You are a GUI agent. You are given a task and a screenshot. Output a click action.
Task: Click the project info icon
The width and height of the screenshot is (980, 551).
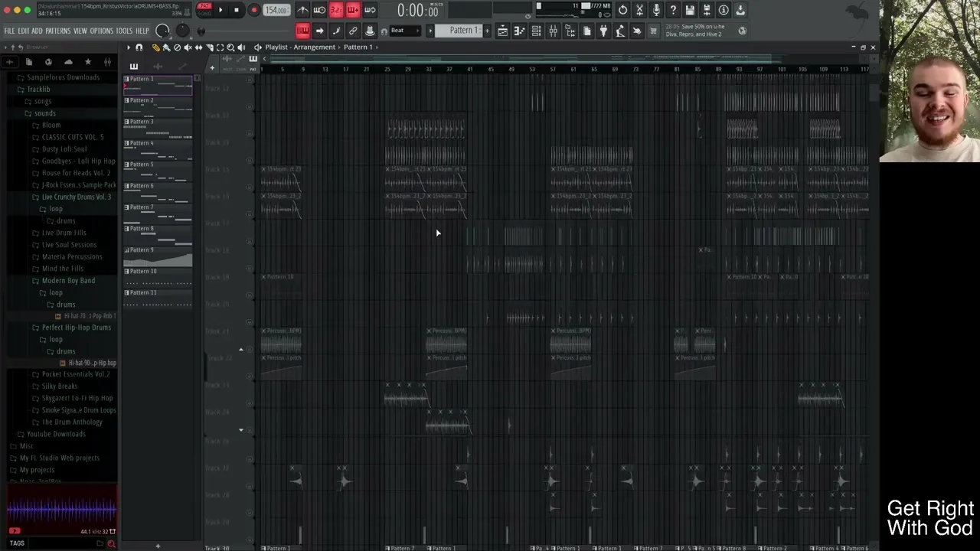pos(724,10)
